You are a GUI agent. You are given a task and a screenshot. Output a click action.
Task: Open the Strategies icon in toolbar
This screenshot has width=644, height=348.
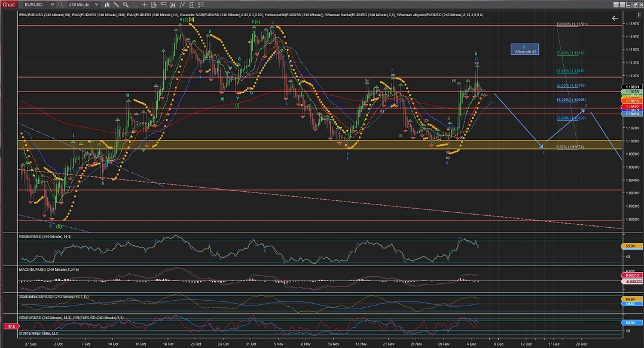182,5
